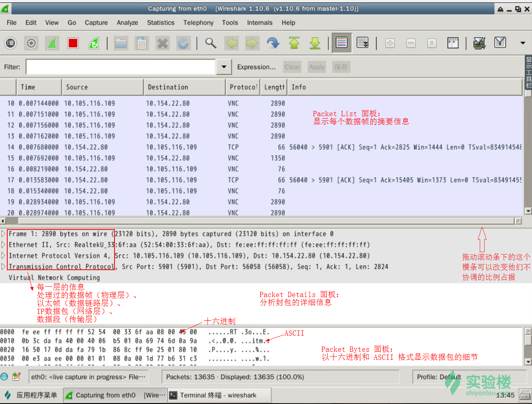
Task: Jump to the last packet icon
Action: (315, 43)
